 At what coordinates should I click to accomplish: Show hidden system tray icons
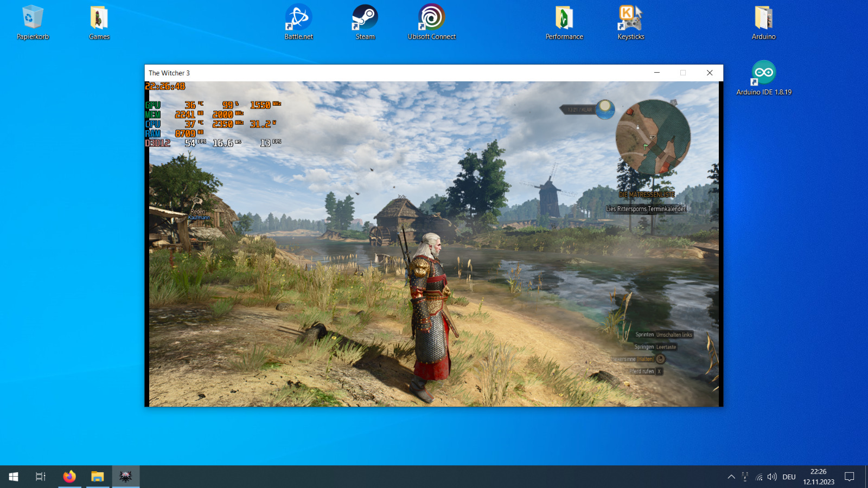pos(731,477)
